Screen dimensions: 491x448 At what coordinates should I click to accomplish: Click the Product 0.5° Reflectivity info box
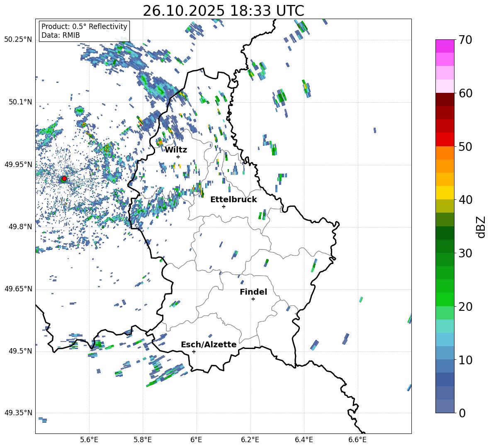coord(84,31)
